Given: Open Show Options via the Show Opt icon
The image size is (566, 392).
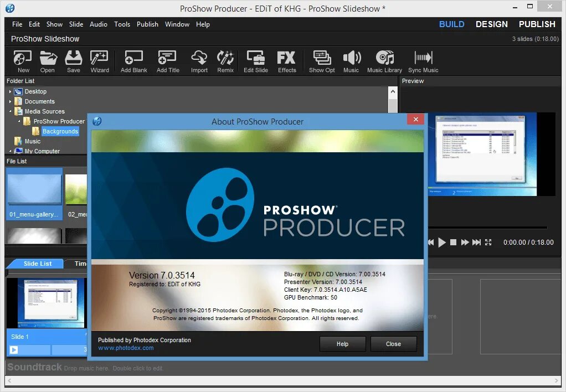Looking at the screenshot, I should click(322, 61).
